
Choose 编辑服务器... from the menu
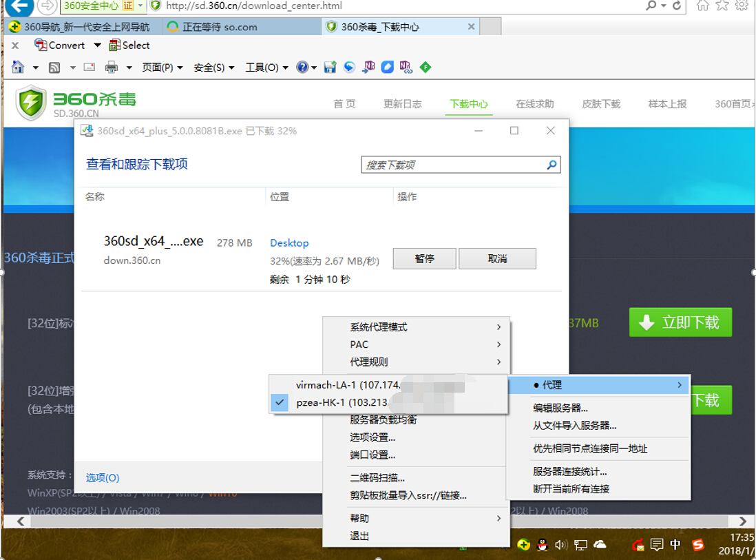pyautogui.click(x=560, y=408)
